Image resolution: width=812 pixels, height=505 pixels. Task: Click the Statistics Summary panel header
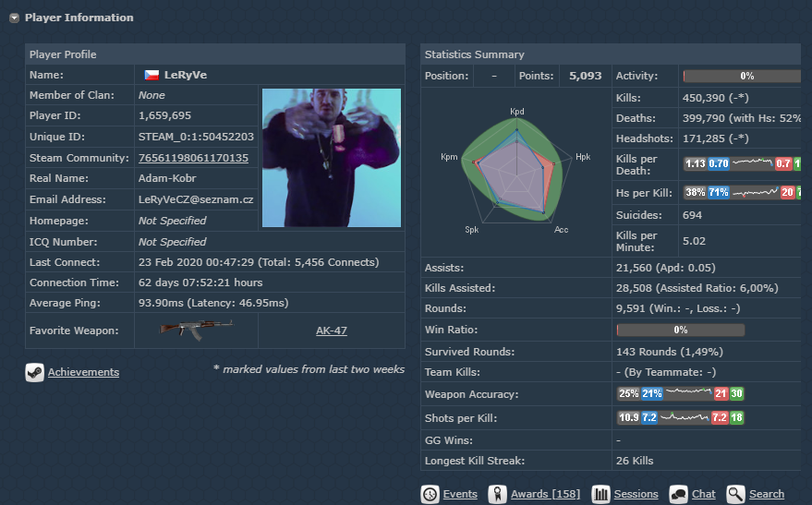(x=611, y=54)
